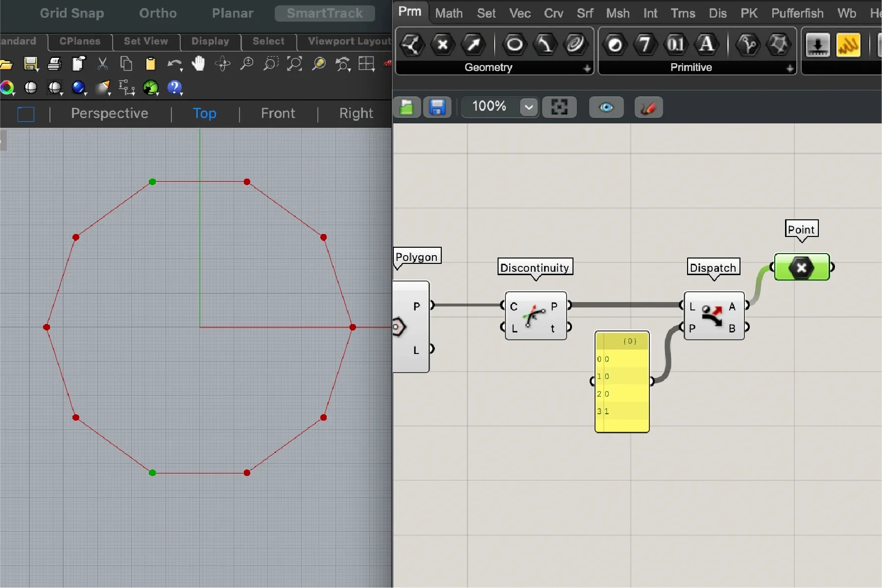Expand the Primitive category panel

click(x=789, y=68)
